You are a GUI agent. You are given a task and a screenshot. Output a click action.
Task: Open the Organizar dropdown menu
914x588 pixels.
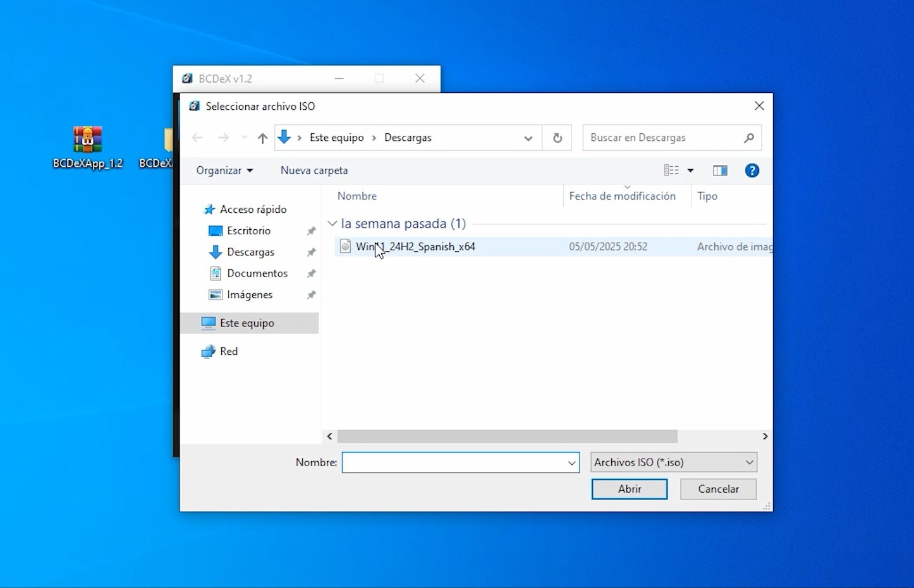[224, 171]
